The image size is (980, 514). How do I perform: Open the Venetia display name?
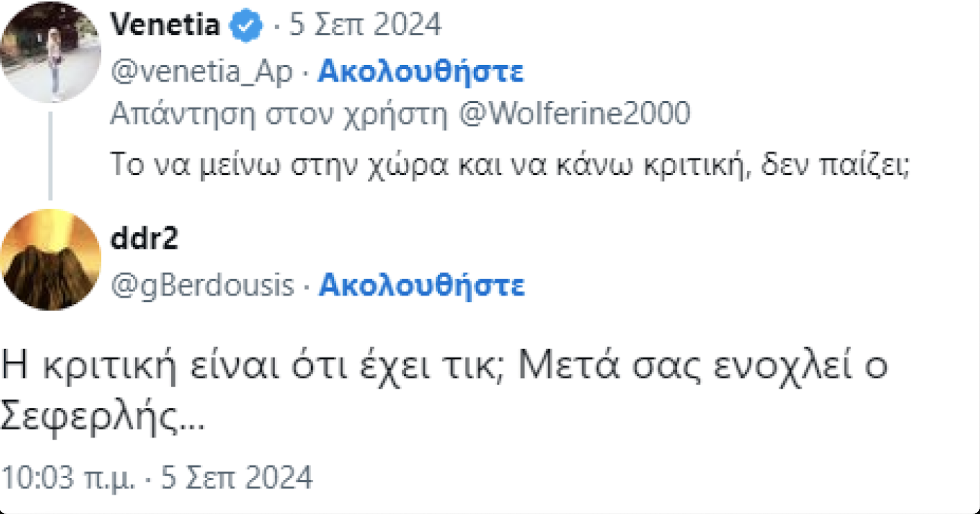coord(165,25)
